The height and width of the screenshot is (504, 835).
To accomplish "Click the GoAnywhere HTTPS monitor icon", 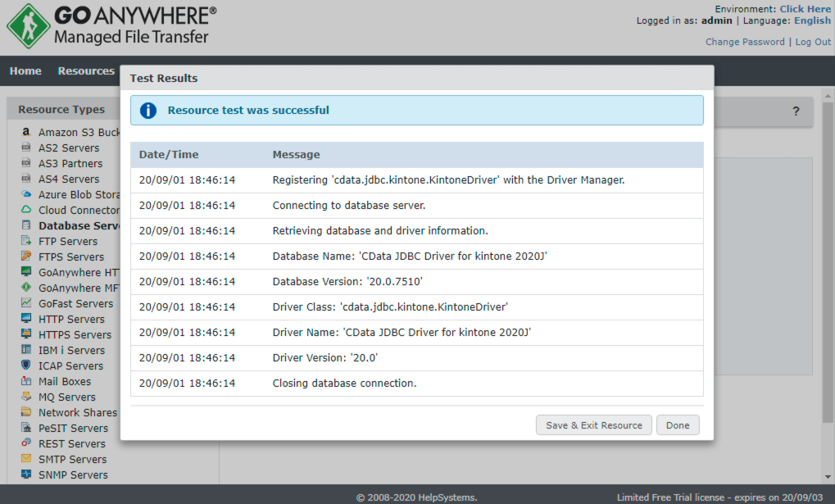I will click(26, 272).
